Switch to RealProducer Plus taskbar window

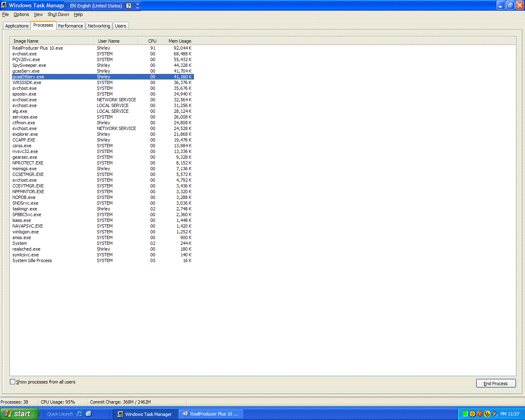(x=210, y=414)
